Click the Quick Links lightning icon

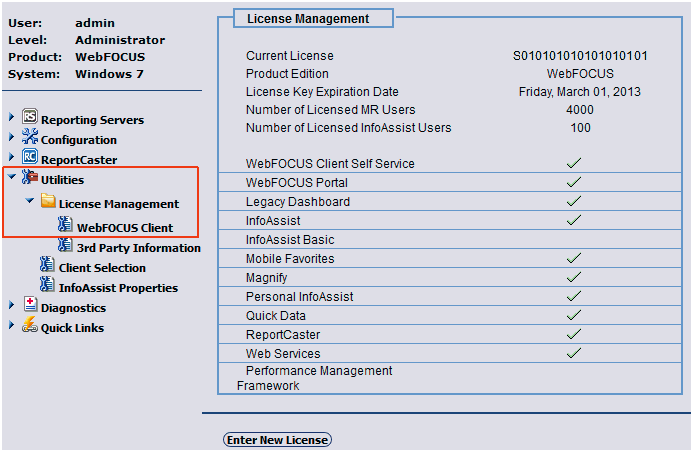(30, 324)
